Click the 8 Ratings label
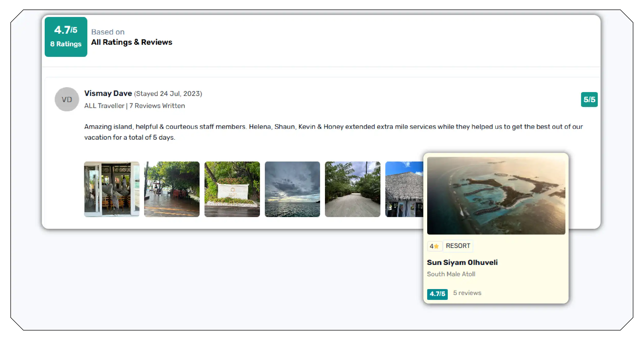 point(66,44)
